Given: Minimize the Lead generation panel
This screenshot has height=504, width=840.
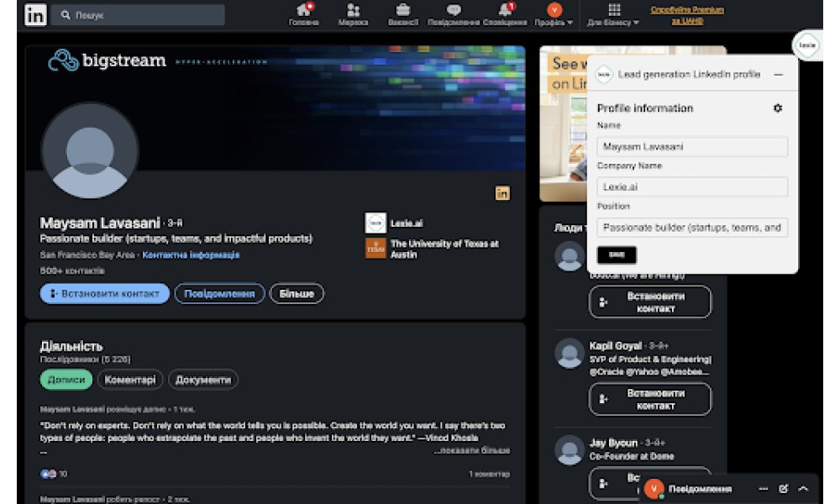Looking at the screenshot, I should click(x=779, y=75).
